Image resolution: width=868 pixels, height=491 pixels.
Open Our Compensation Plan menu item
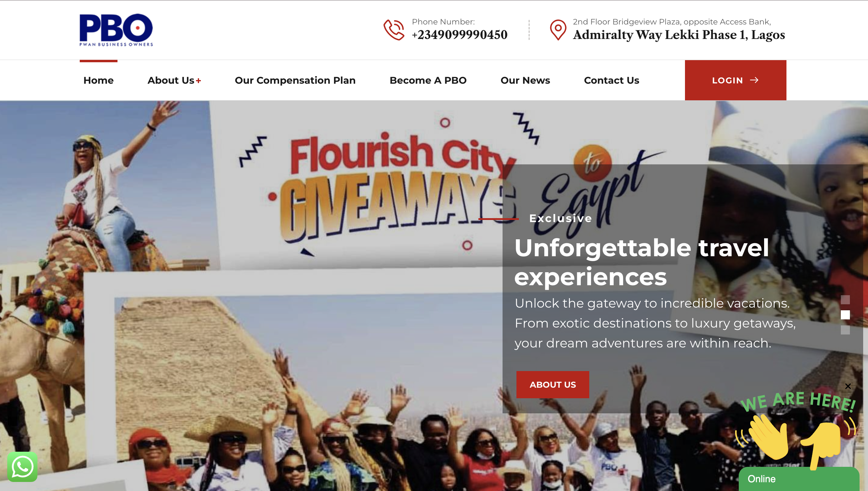pos(295,80)
